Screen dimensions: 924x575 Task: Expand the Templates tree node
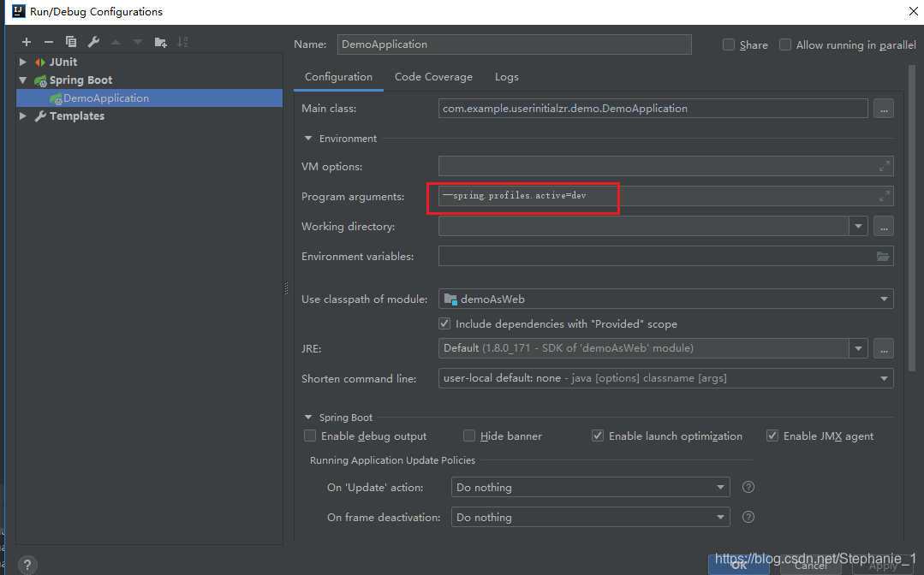[x=22, y=116]
